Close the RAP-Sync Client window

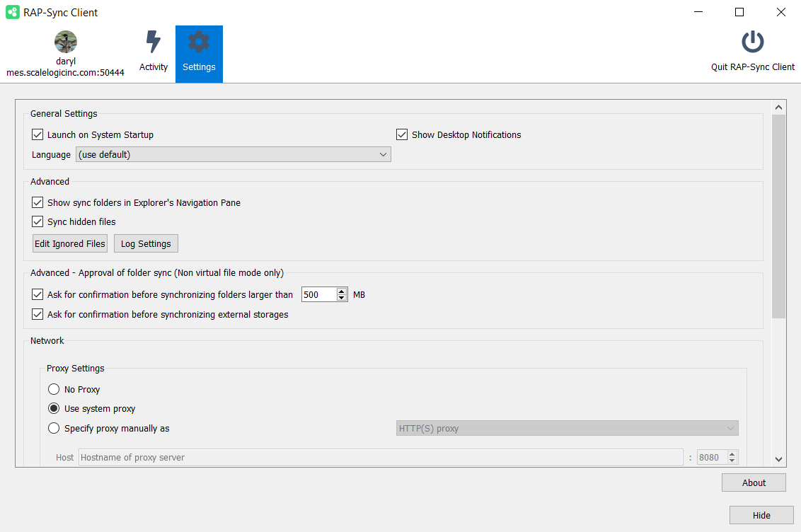coord(780,12)
